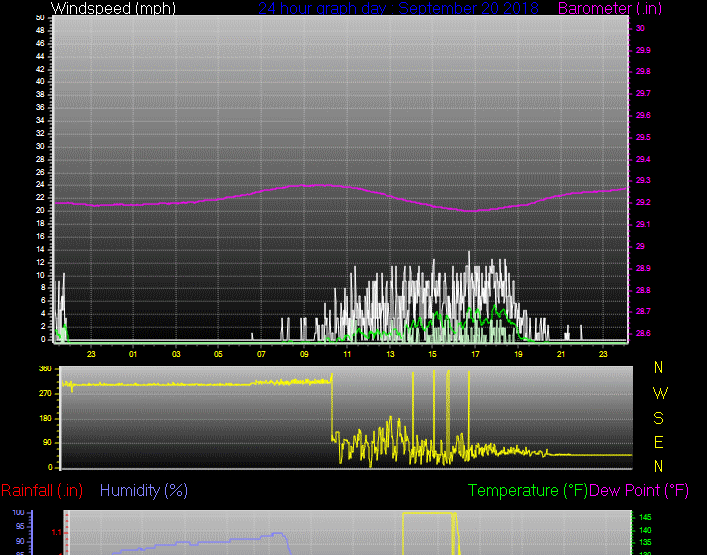Click the barometer axis value 28.6
The image size is (707, 555).
pos(643,333)
